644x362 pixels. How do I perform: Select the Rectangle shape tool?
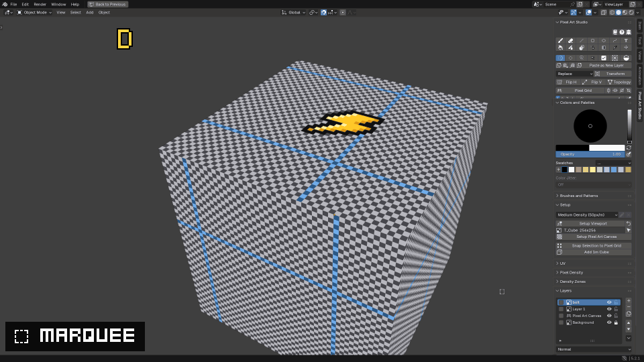pyautogui.click(x=592, y=41)
